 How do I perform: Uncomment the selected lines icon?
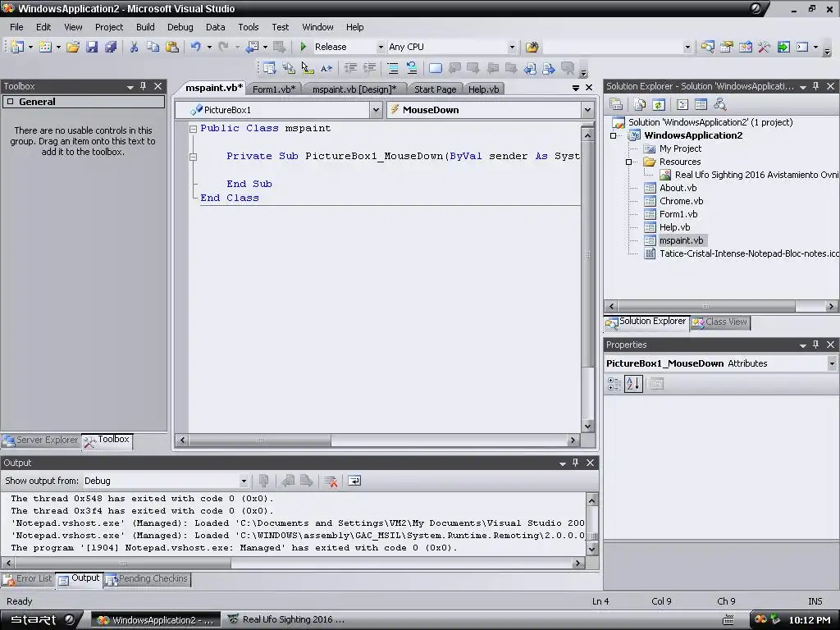(412, 68)
